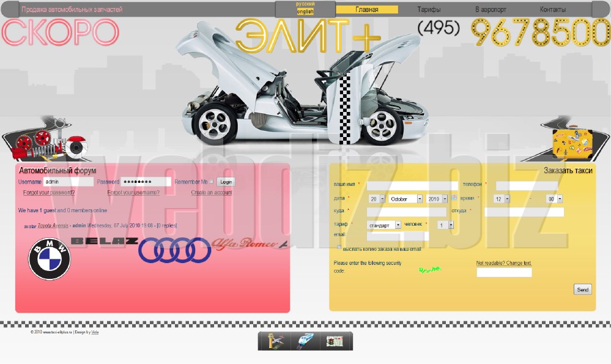Click the copyright text '© 2010 www.taxi-elitplus.ru'
Image resolution: width=611 pixels, height=364 pixels.
tap(51, 332)
